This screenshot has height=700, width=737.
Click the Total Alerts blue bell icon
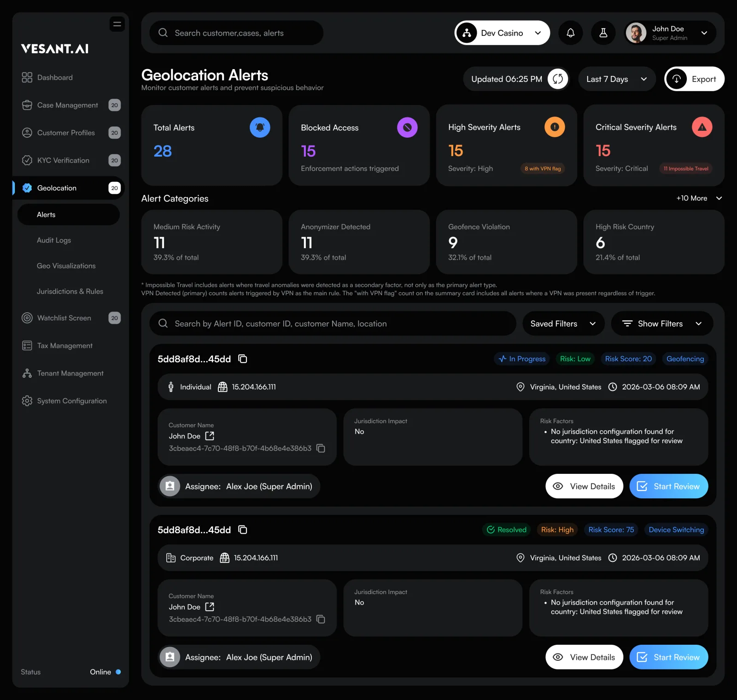tap(260, 127)
